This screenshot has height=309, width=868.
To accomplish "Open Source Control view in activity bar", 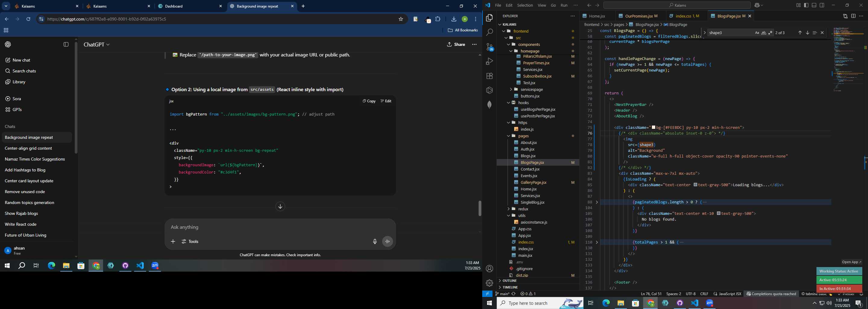I will tap(489, 47).
